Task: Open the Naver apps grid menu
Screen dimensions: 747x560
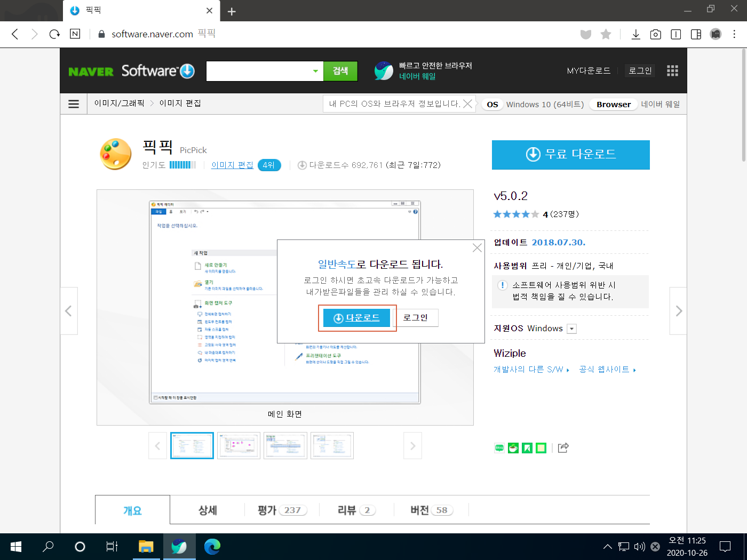Action: point(672,71)
